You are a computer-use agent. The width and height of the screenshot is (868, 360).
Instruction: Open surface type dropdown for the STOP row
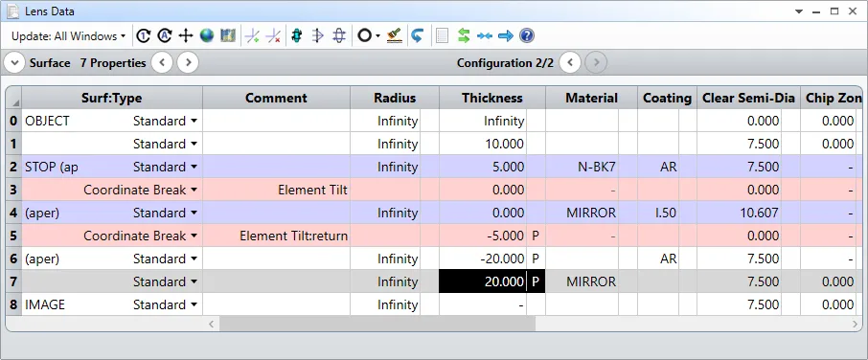(x=194, y=167)
